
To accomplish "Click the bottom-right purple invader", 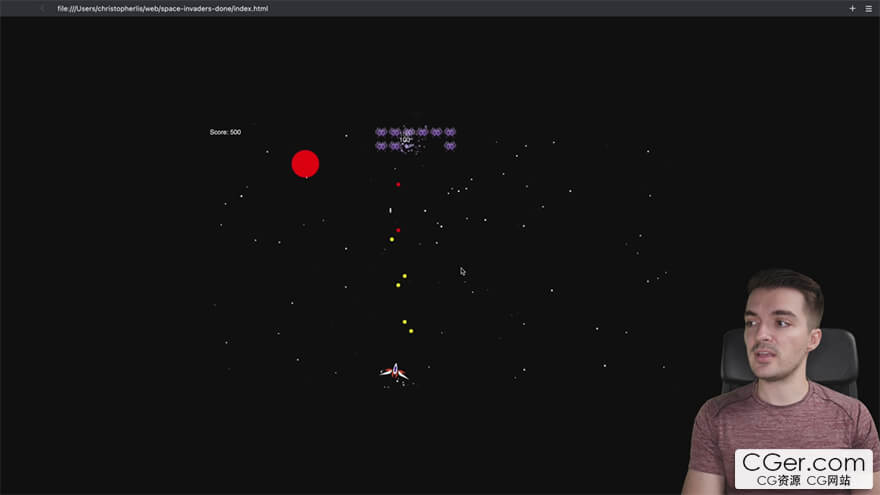I will [450, 146].
